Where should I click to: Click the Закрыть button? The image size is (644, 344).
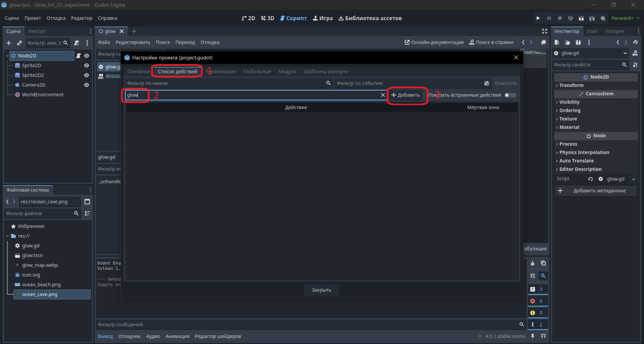tap(322, 290)
